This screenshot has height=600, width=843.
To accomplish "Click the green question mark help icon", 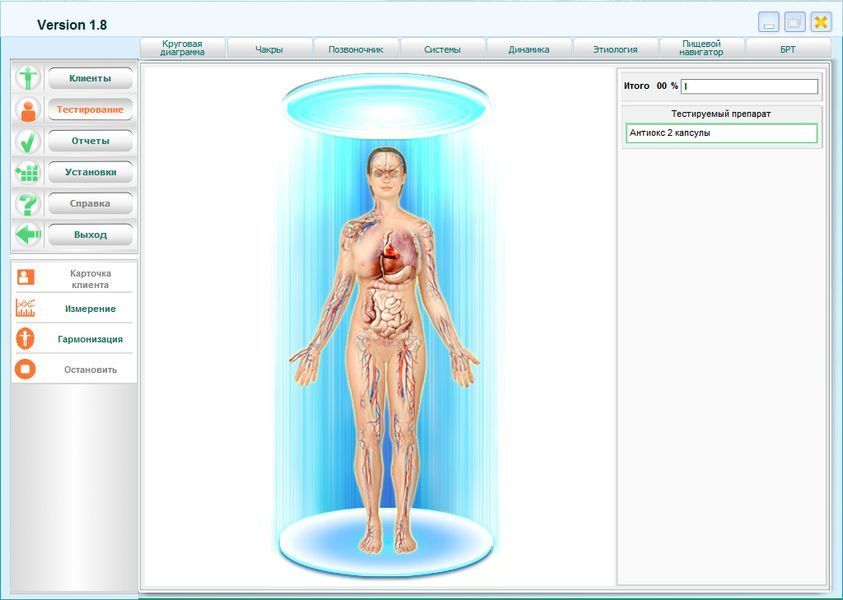I will tap(28, 203).
